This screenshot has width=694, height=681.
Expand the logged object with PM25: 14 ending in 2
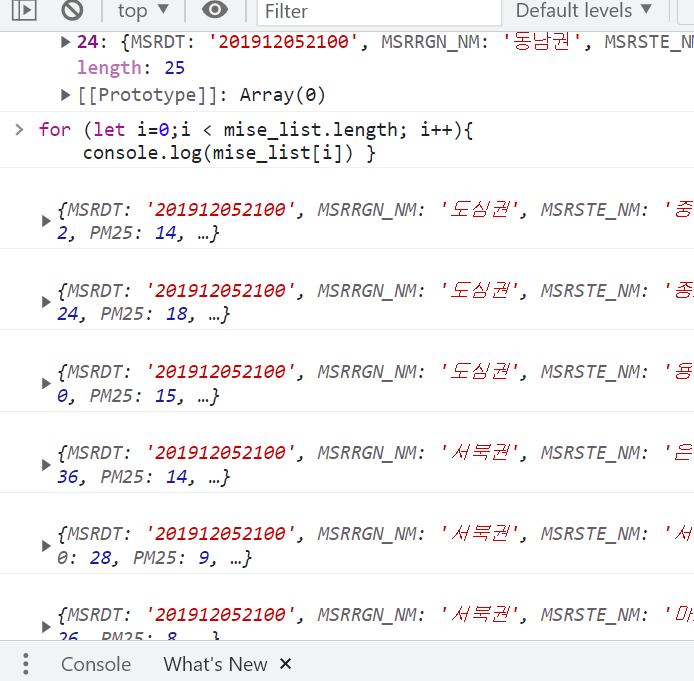(x=46, y=221)
